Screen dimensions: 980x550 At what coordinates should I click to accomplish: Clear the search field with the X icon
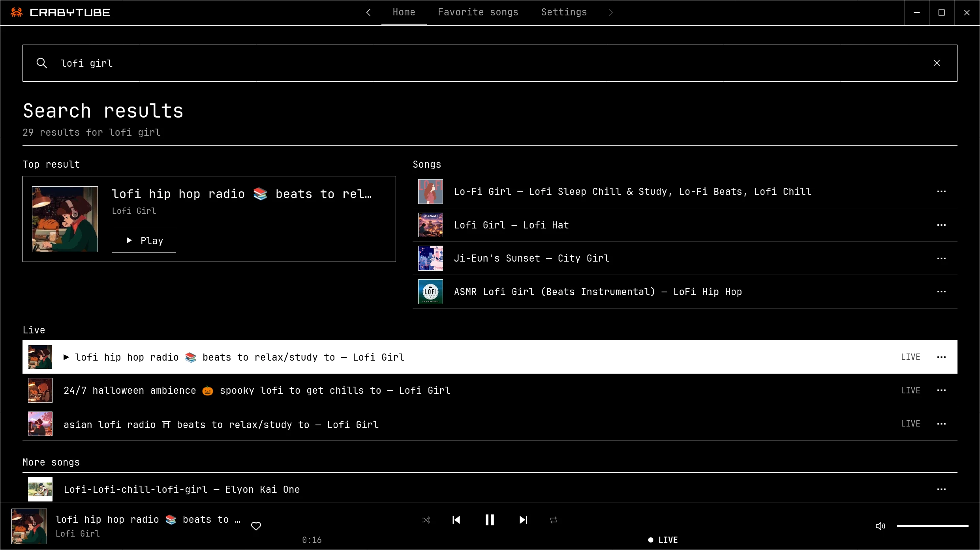coord(937,63)
